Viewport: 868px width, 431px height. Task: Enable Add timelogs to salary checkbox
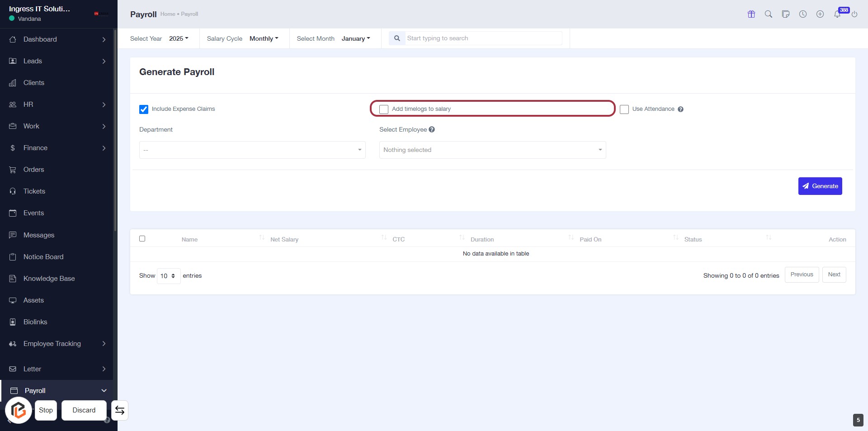384,109
